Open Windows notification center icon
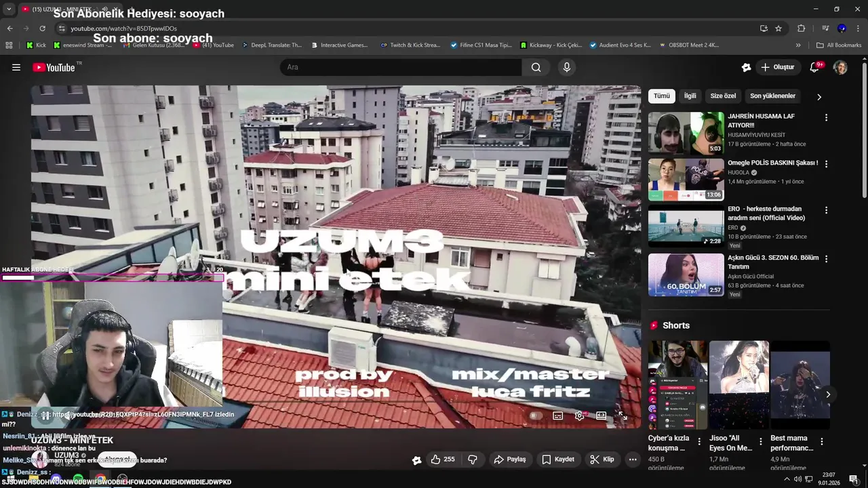868x488 pixels. coord(854,479)
